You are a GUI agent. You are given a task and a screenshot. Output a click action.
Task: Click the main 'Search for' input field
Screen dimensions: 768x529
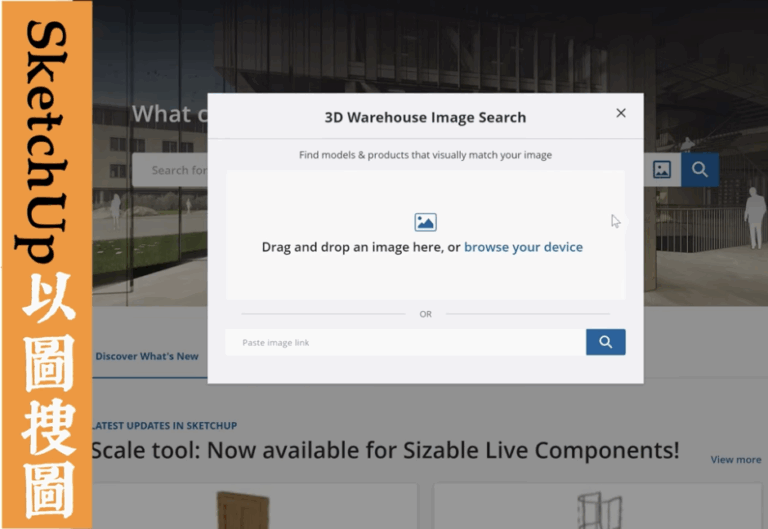[172, 170]
